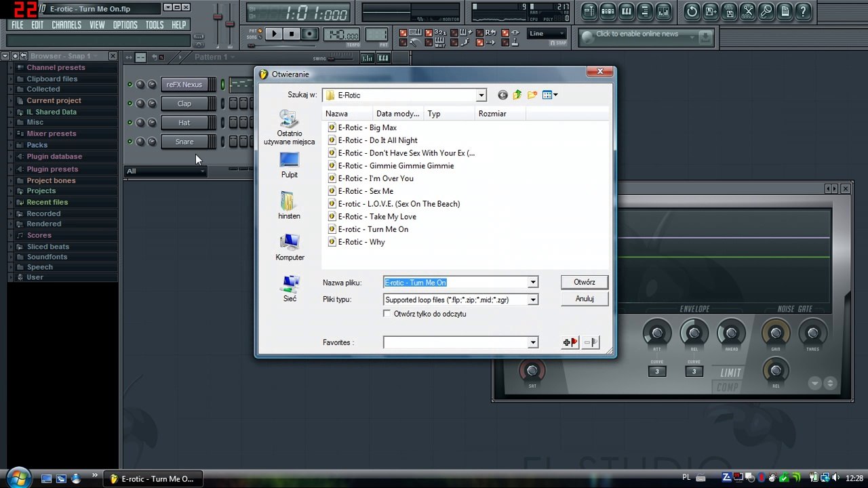The image size is (868, 488).
Task: Open the FILE menu
Action: pyautogui.click(x=18, y=25)
